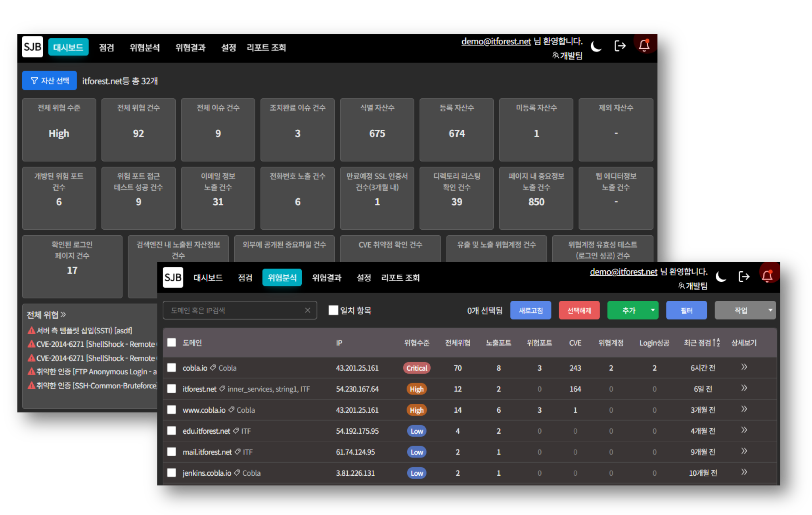Image resolution: width=812 pixels, height=515 pixels.
Task: Open cobla.io row detail double-chevron
Action: pyautogui.click(x=744, y=367)
